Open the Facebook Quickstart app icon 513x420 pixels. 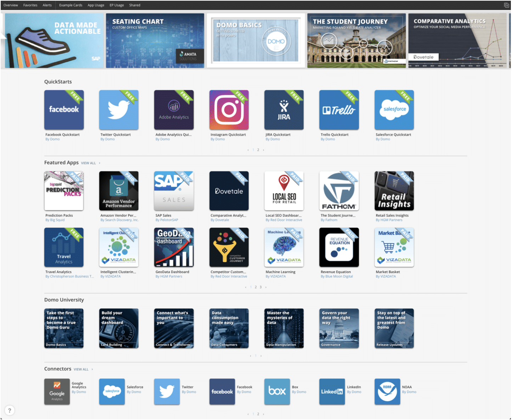click(x=64, y=110)
